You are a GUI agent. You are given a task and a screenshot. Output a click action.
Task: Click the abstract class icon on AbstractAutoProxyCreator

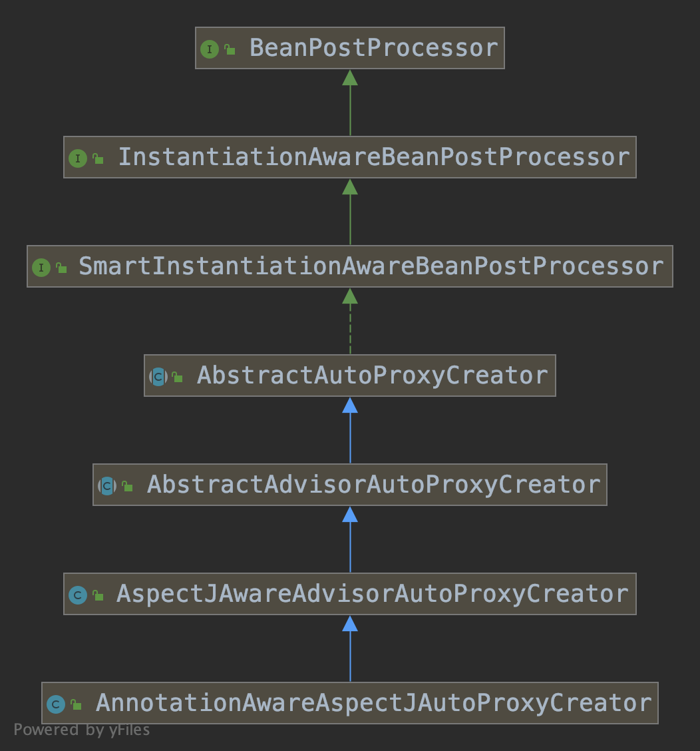158,376
